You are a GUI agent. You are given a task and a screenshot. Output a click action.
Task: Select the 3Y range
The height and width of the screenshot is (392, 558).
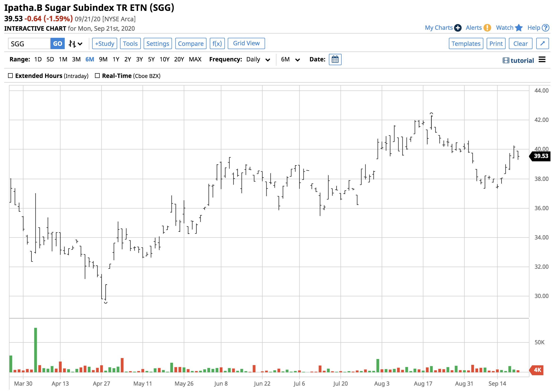coord(139,60)
